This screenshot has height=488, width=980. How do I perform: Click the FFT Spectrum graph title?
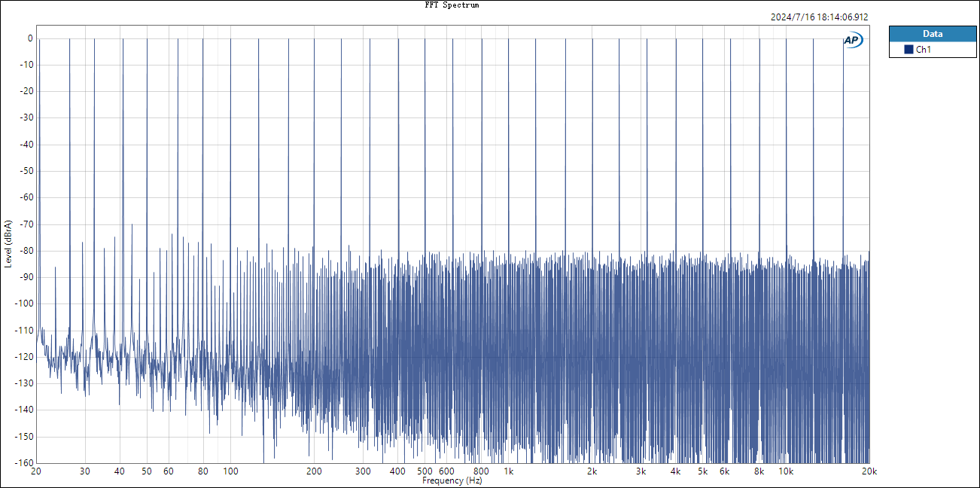point(452,5)
